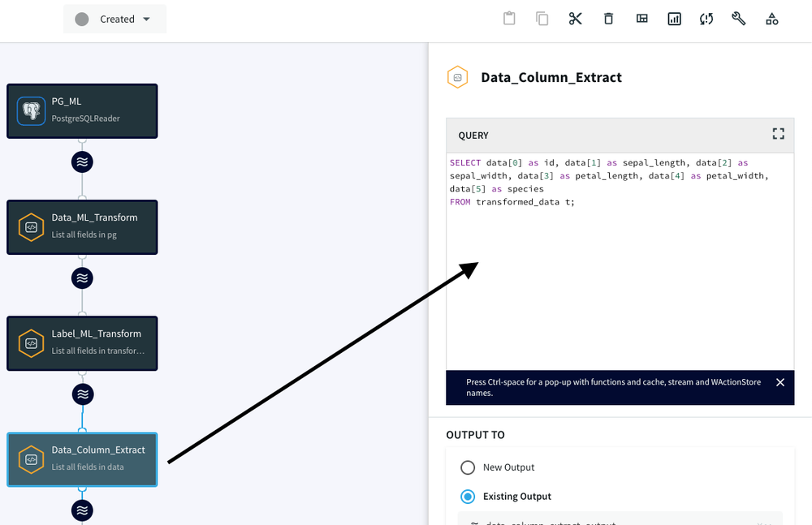Viewport: 812px width, 525px height.
Task: Select the Data_Column_Extract node on canvas
Action: pos(82,459)
